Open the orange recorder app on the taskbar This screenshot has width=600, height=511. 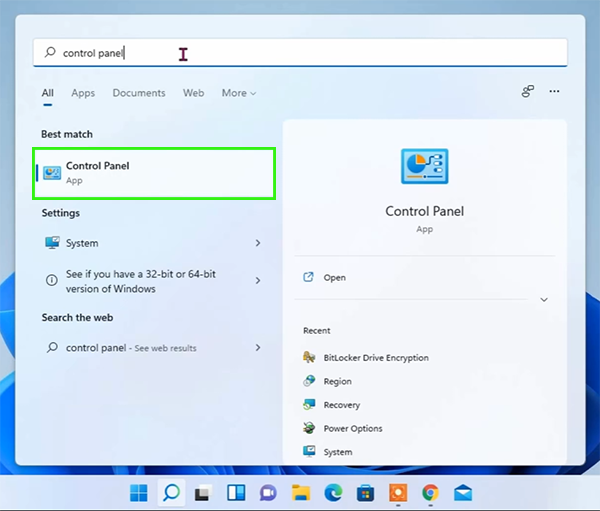click(398, 493)
